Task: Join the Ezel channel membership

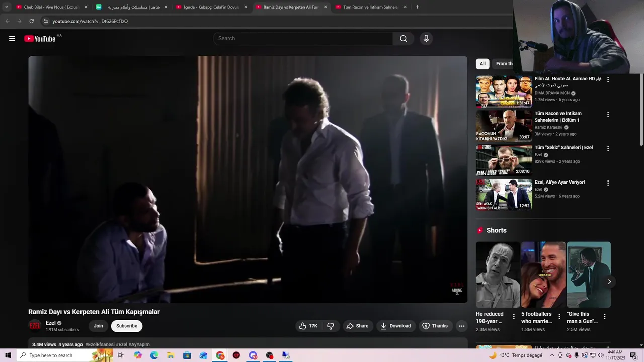Action: pos(98,326)
